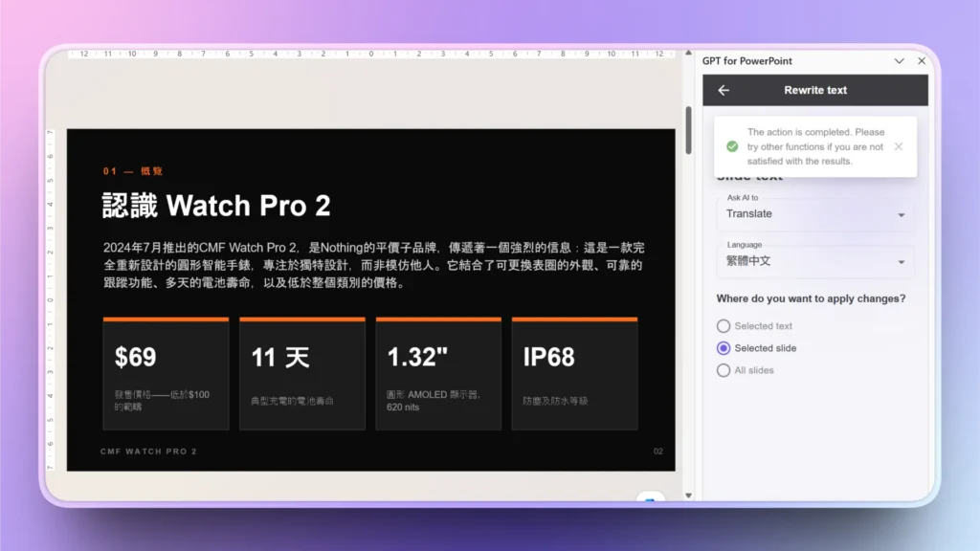Click the 620 nits AMOLED description text
The image size is (980, 551).
pos(434,401)
